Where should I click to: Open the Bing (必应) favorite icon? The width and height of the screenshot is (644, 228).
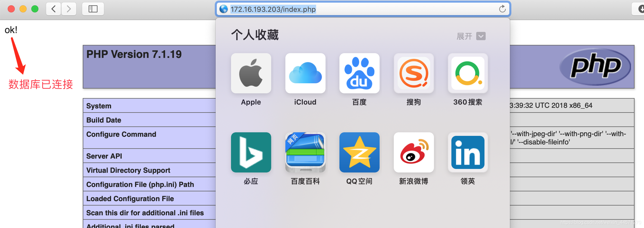tap(251, 152)
